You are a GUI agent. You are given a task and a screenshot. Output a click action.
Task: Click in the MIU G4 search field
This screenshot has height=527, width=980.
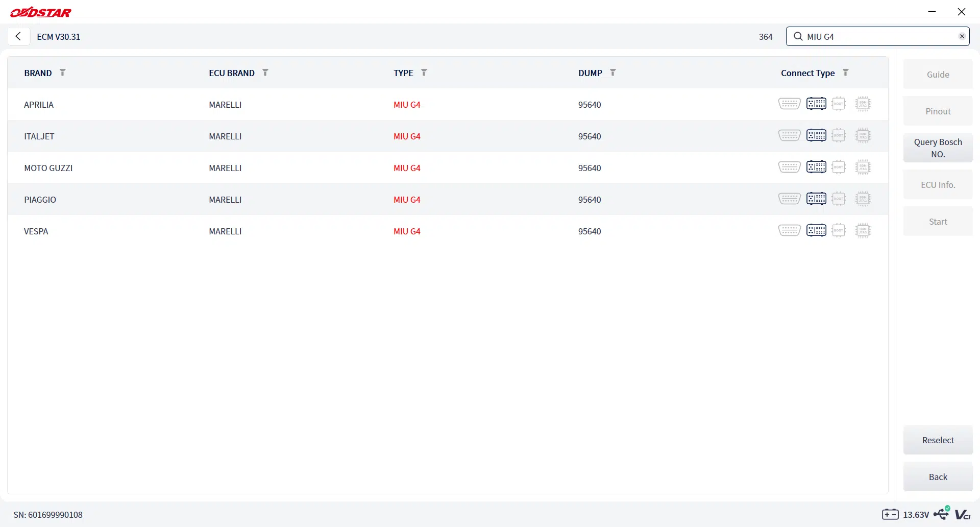coord(878,36)
